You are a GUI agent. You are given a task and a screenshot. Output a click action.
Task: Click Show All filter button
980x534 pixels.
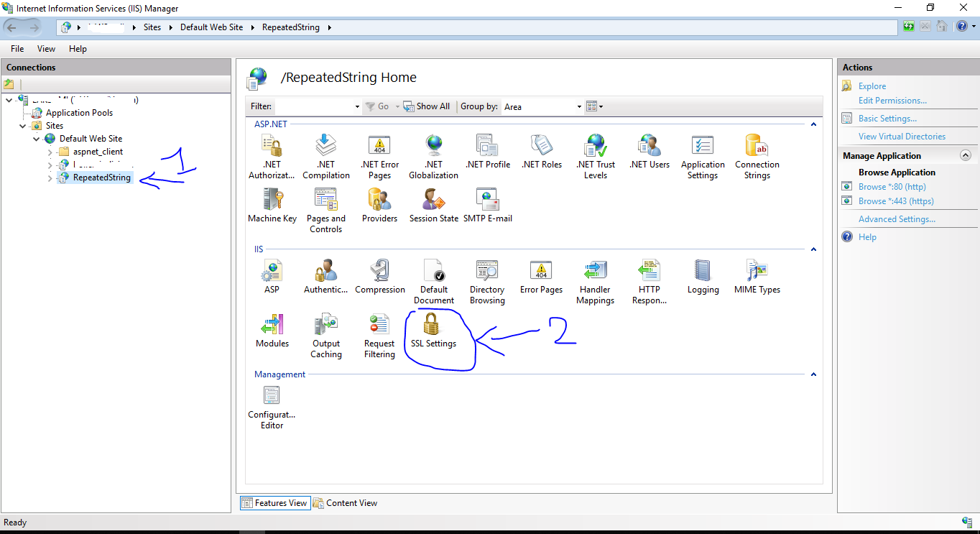[427, 106]
